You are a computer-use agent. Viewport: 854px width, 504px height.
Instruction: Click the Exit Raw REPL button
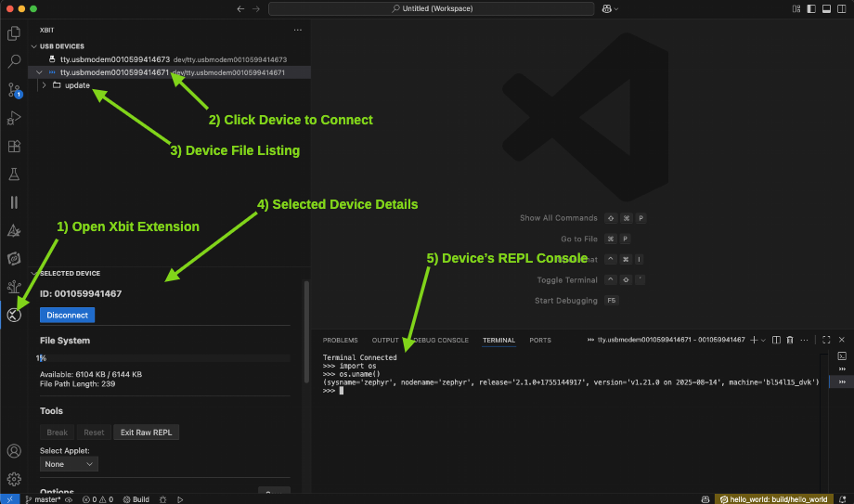[x=145, y=433]
